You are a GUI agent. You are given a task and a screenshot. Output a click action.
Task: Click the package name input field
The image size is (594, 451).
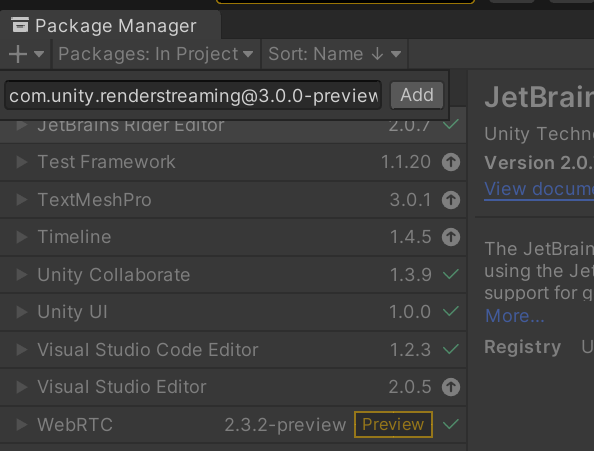click(x=193, y=95)
